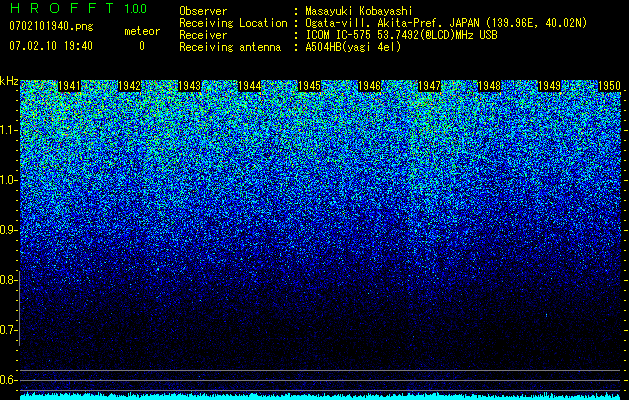The image size is (629, 400).
Task: Click the 1946 time marker
Action: 369,86
